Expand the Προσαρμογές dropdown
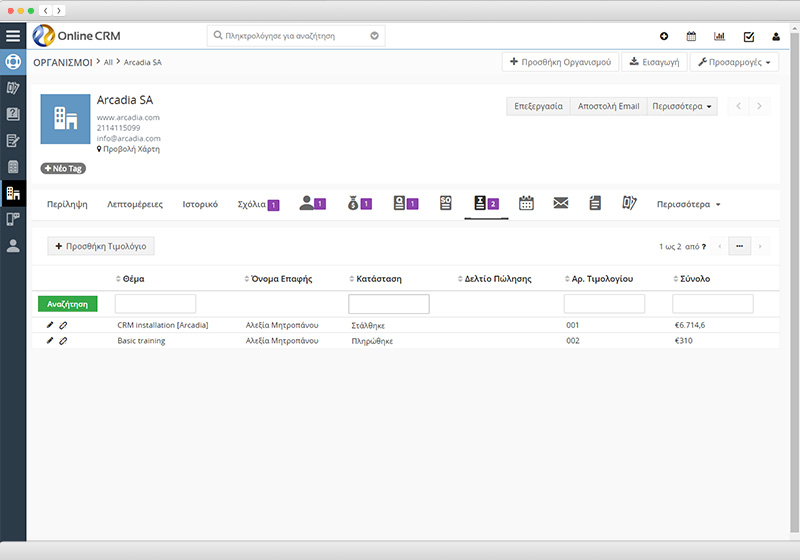The image size is (800, 560). 734,62
